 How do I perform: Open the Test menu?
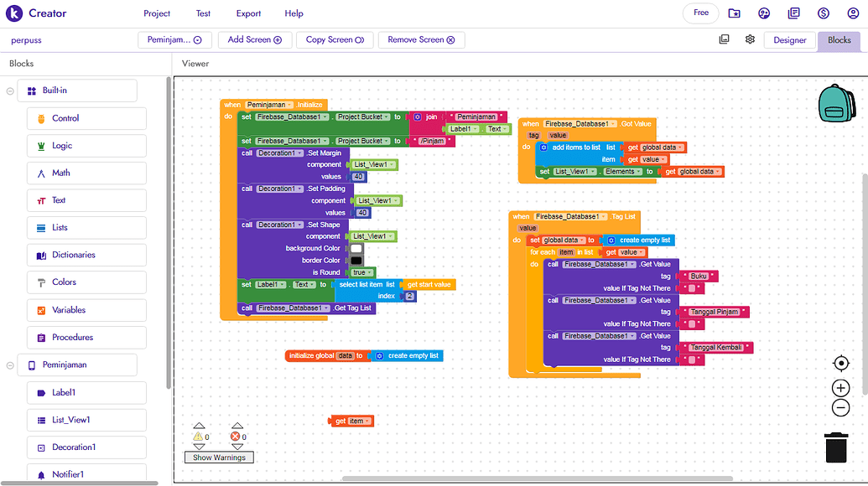[203, 13]
